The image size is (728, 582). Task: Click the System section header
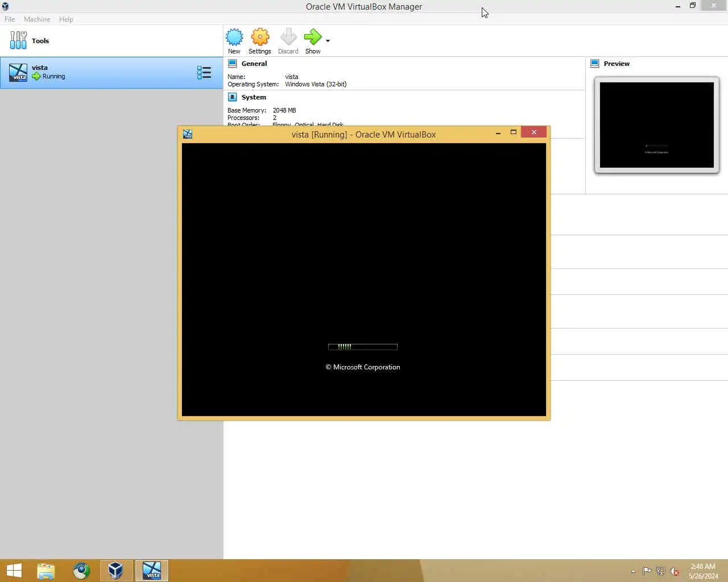254,97
